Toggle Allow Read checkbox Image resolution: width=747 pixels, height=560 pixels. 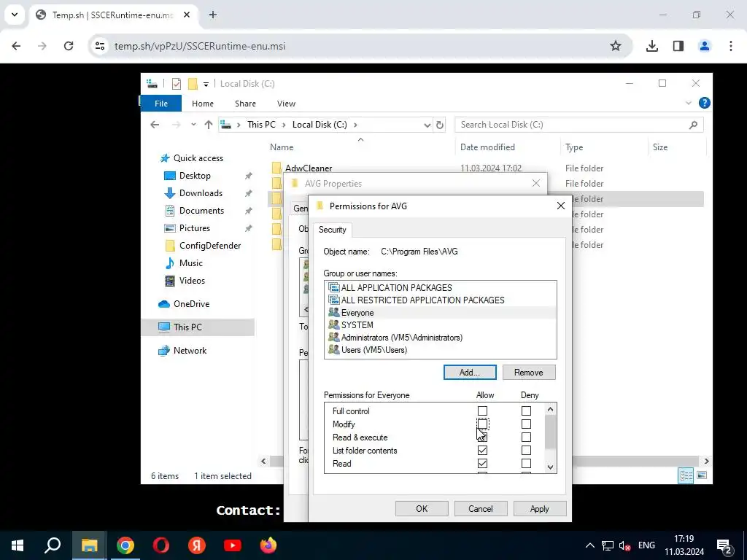coord(482,463)
